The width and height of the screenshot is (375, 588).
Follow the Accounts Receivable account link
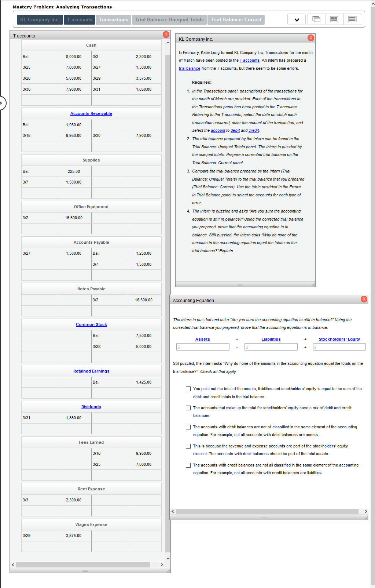pos(91,113)
